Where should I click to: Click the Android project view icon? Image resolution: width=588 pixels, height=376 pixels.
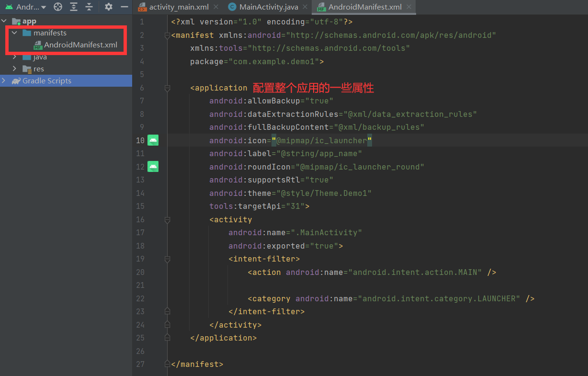[x=9, y=7]
